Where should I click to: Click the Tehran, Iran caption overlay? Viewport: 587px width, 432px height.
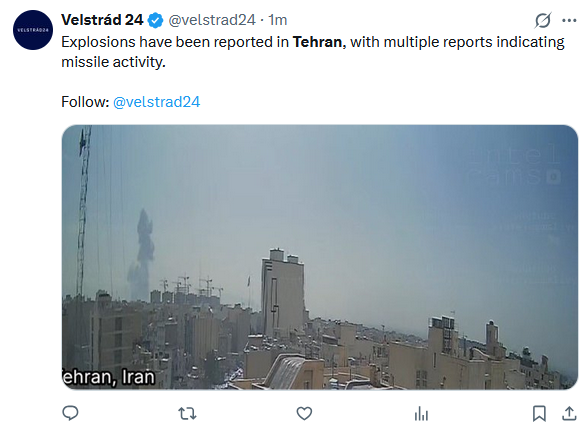pos(108,377)
